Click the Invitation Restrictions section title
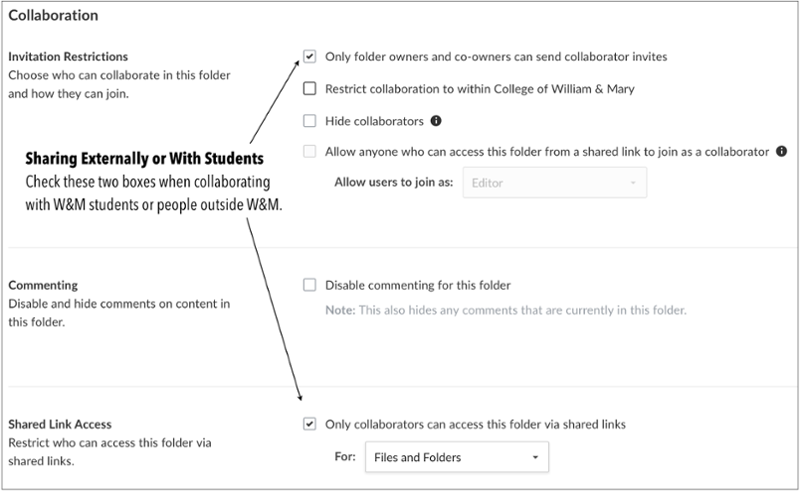800x492 pixels. click(68, 57)
